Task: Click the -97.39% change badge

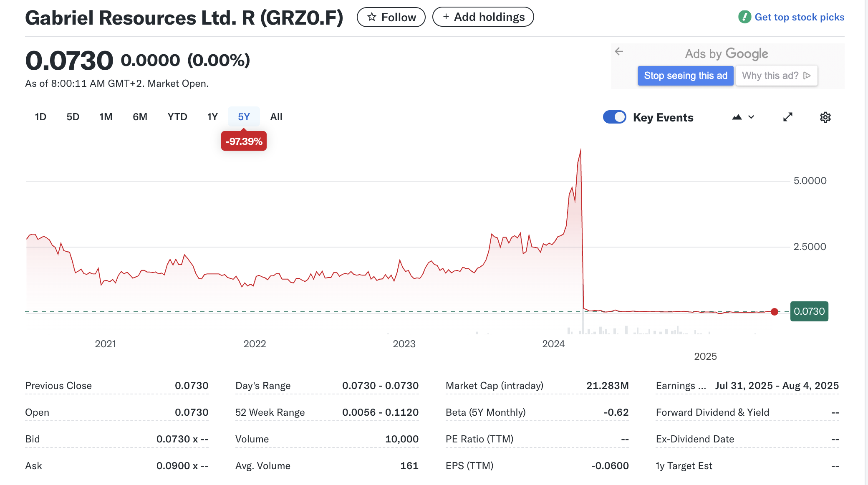Action: tap(244, 141)
